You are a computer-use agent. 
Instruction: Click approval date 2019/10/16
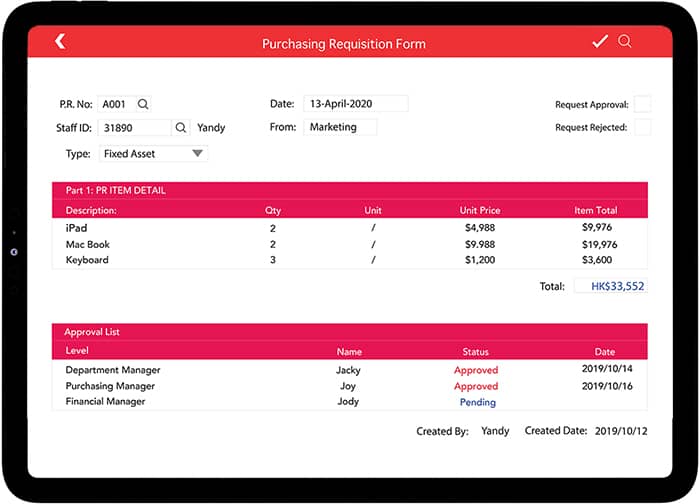tap(607, 386)
